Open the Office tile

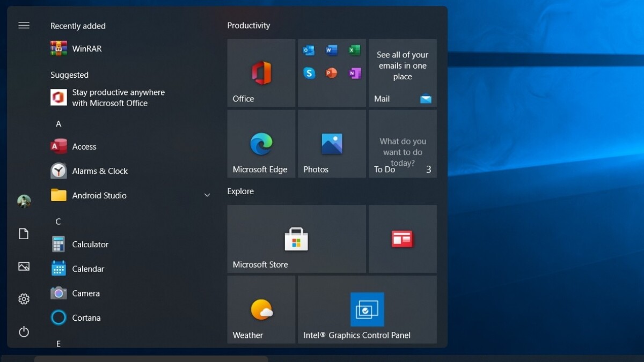[261, 73]
